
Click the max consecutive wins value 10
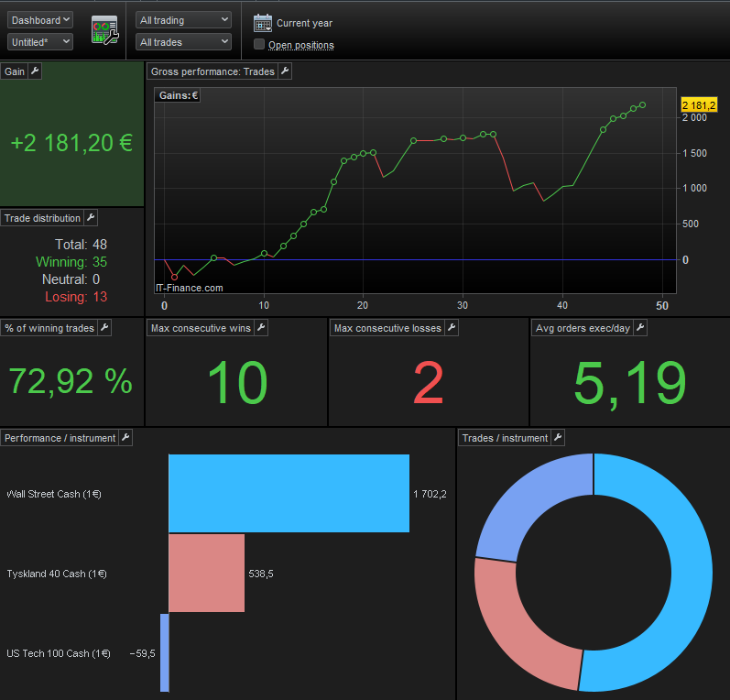pyautogui.click(x=237, y=382)
